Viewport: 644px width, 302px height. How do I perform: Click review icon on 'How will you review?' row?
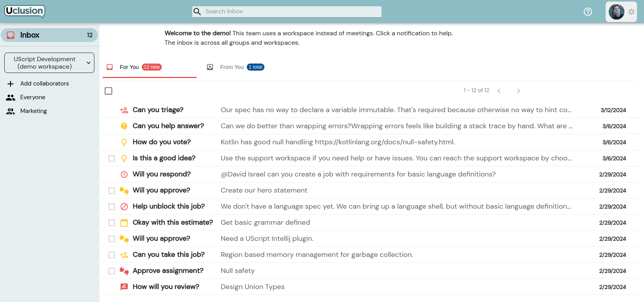124,287
